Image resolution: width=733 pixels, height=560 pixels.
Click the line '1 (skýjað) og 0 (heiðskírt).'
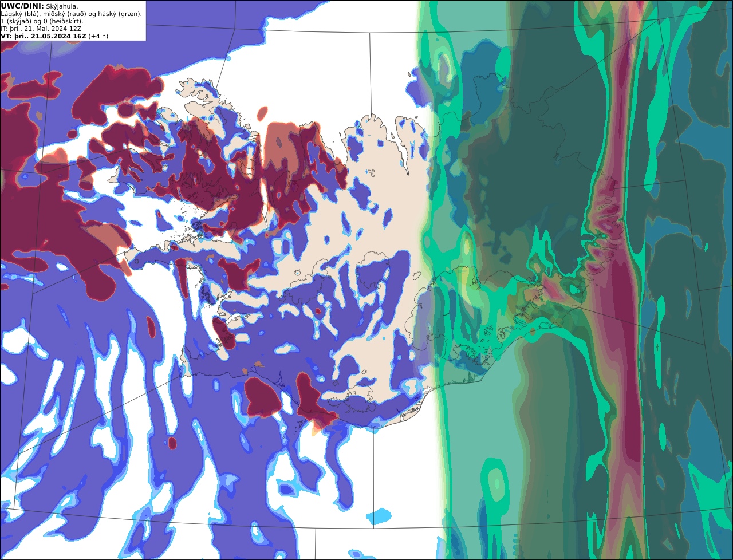pyautogui.click(x=42, y=21)
